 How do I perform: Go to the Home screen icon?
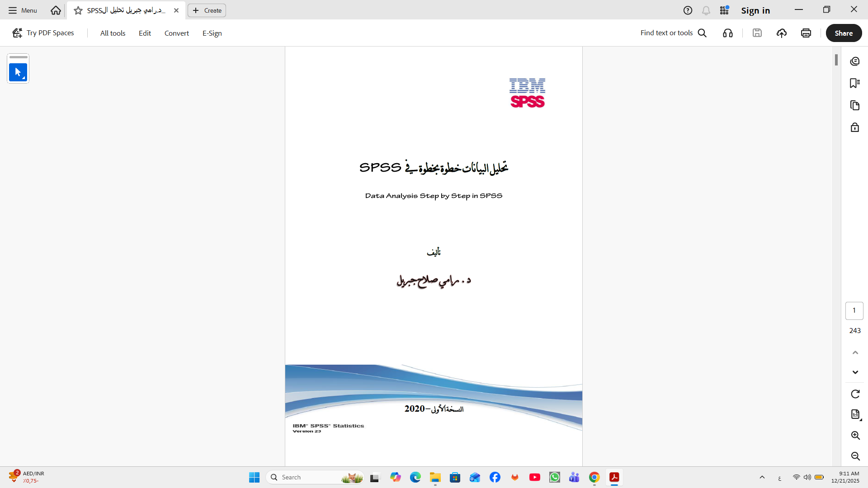[56, 10]
